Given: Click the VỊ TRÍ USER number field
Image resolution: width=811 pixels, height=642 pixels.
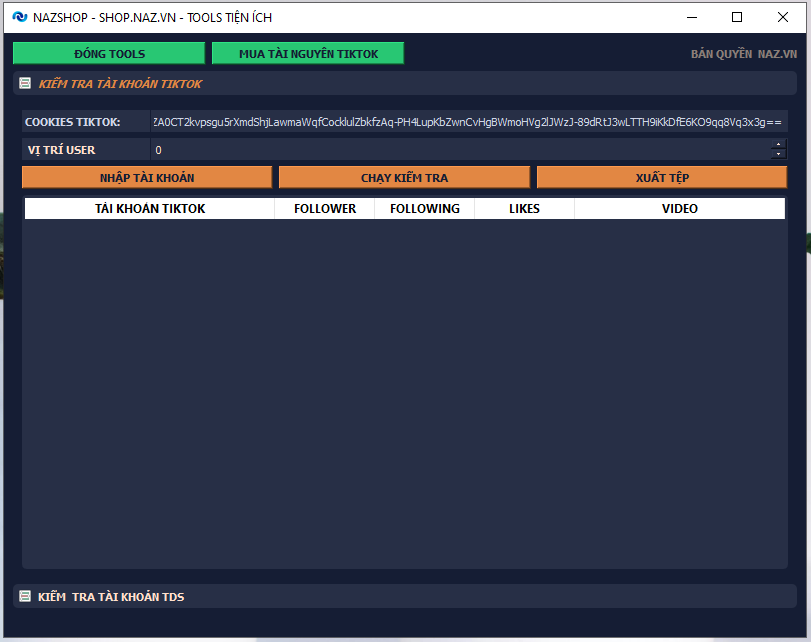Looking at the screenshot, I should 460,150.
